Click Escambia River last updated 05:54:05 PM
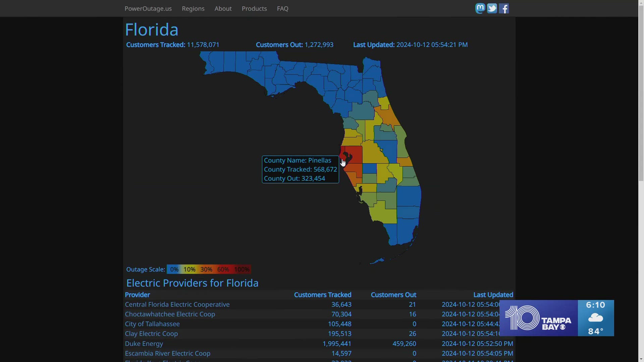644x362 pixels. click(477, 353)
